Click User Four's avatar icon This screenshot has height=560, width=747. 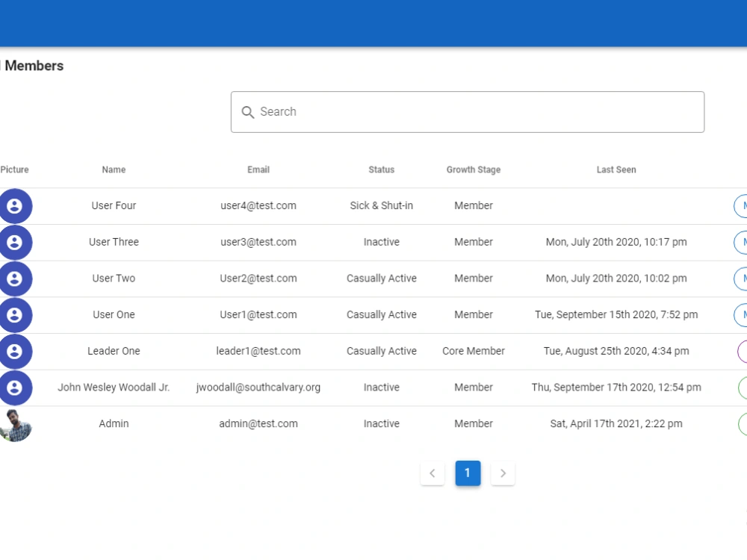coord(15,205)
